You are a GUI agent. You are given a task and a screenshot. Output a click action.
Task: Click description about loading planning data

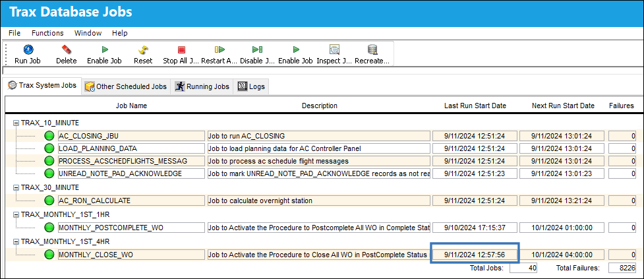coord(319,148)
